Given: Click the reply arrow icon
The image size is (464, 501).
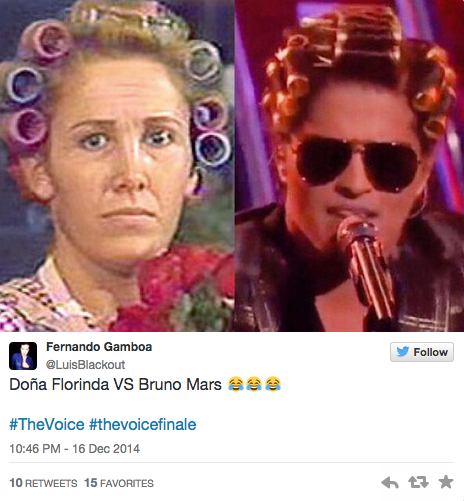Looking at the screenshot, I should point(390,482).
